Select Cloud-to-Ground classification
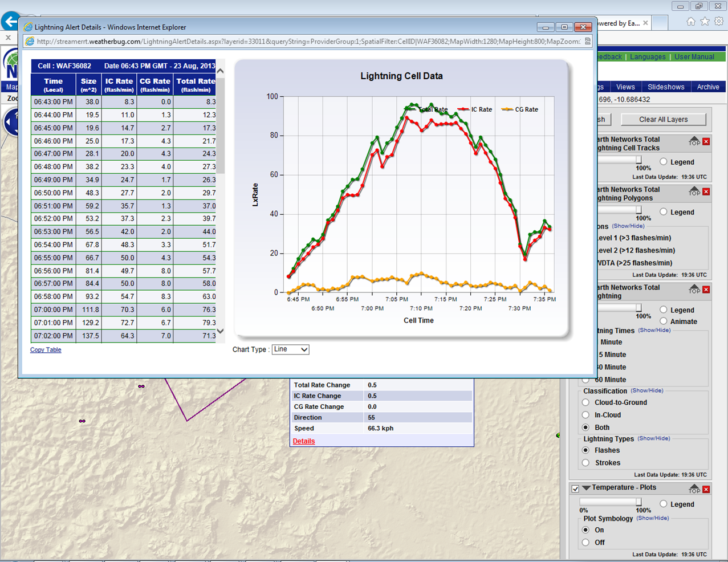728x562 pixels. point(585,402)
